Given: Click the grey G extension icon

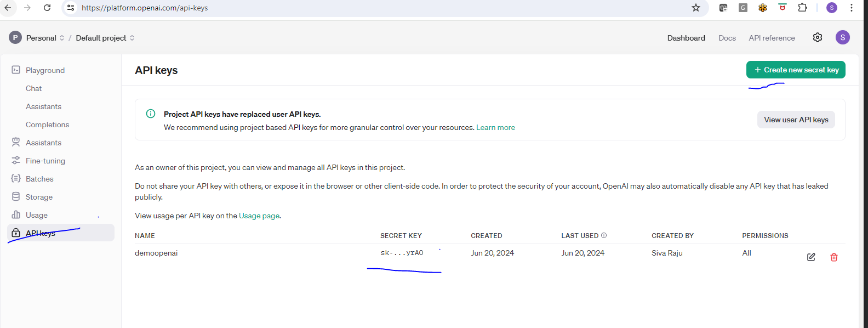Looking at the screenshot, I should tap(743, 8).
